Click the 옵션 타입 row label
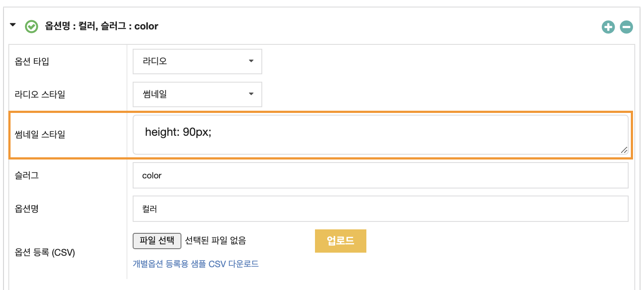Screen dimensions: 644x290 pos(32,62)
